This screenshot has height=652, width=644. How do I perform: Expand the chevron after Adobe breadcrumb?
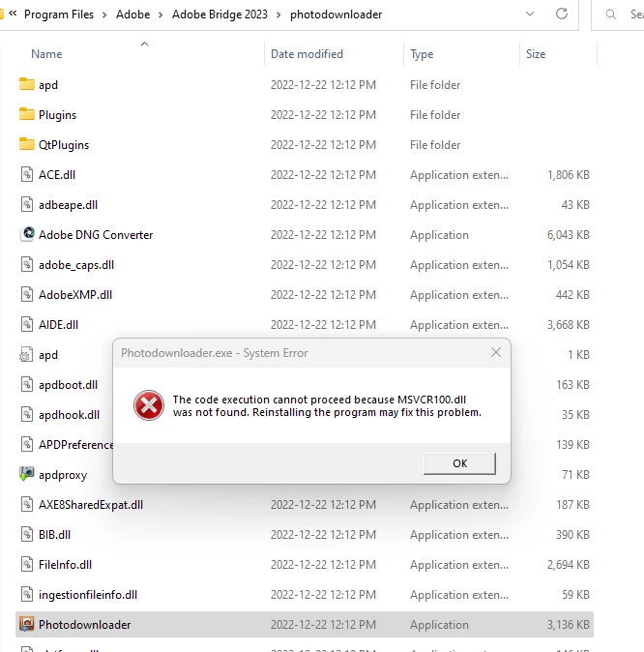(161, 15)
